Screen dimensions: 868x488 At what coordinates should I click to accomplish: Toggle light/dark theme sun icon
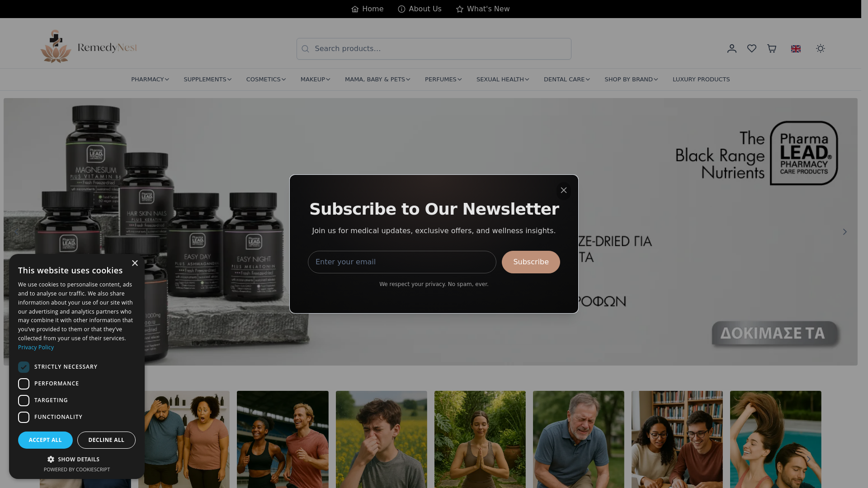(x=821, y=48)
